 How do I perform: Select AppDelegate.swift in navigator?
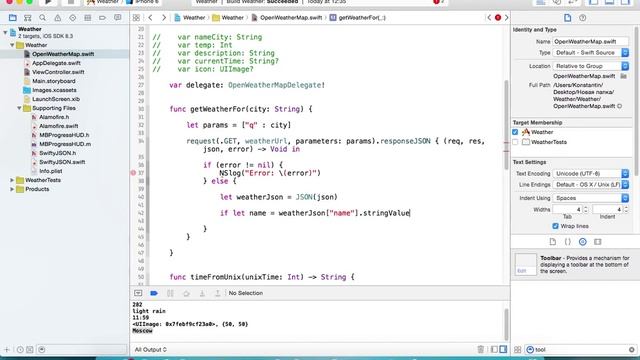point(56,63)
